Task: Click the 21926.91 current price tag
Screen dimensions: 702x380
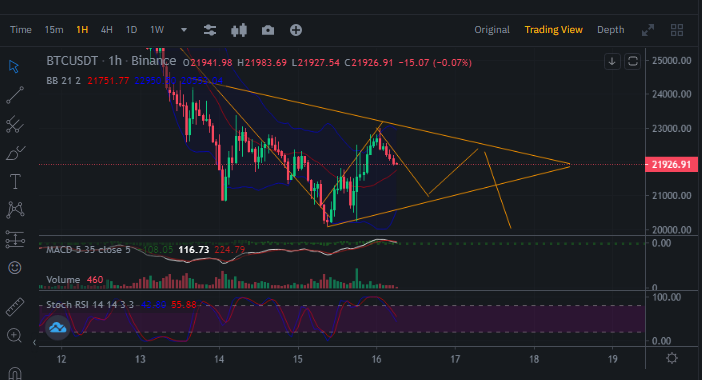Action: tap(671, 165)
